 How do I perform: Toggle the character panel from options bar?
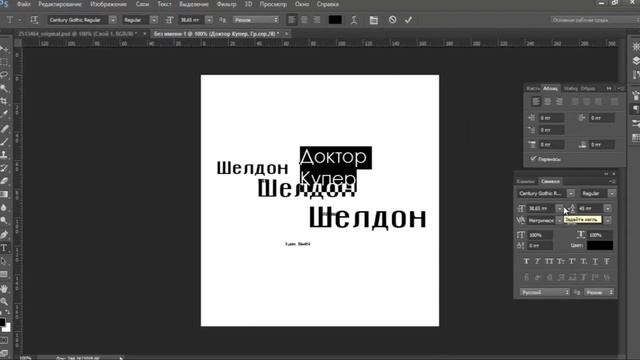point(373,20)
